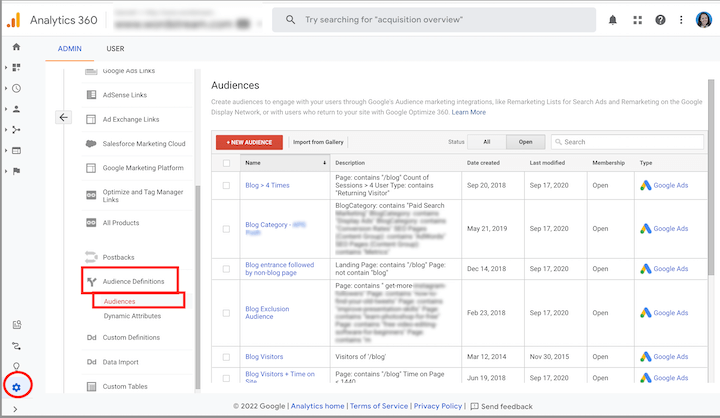Click the Custom Tables icon
Screen dimensions: 720x418
[x=91, y=386]
